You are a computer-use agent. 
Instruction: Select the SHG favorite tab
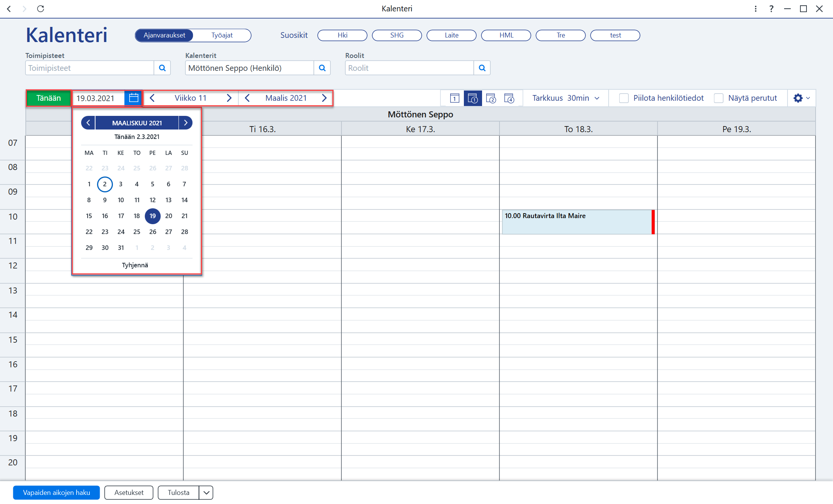(x=397, y=35)
